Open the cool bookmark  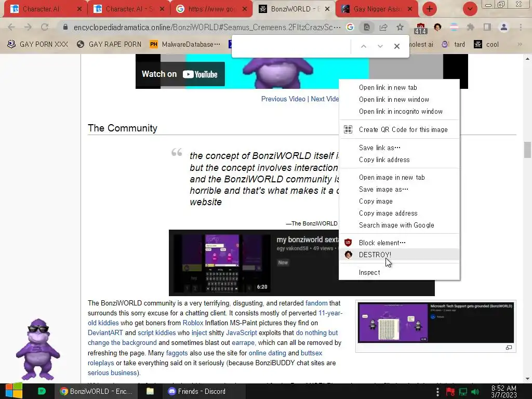coord(486,45)
